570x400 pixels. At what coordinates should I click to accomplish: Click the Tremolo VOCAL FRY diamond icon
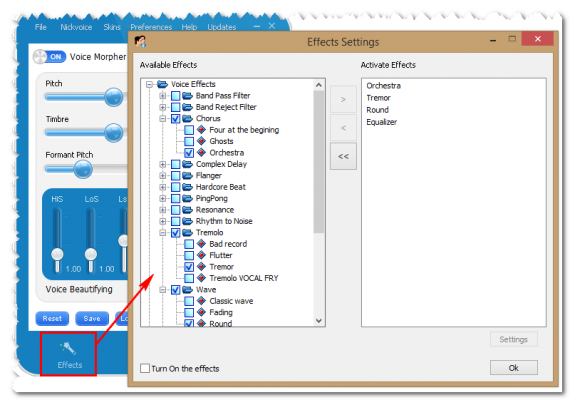tap(201, 278)
